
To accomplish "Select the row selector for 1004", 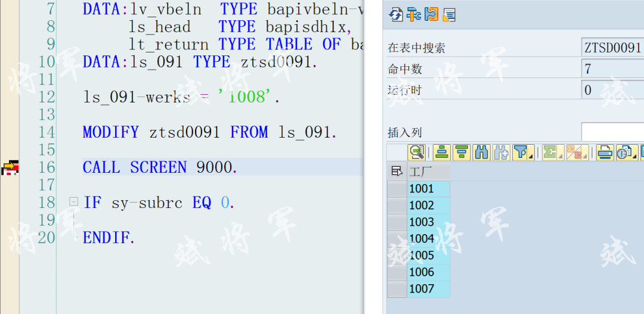I will coord(397,239).
